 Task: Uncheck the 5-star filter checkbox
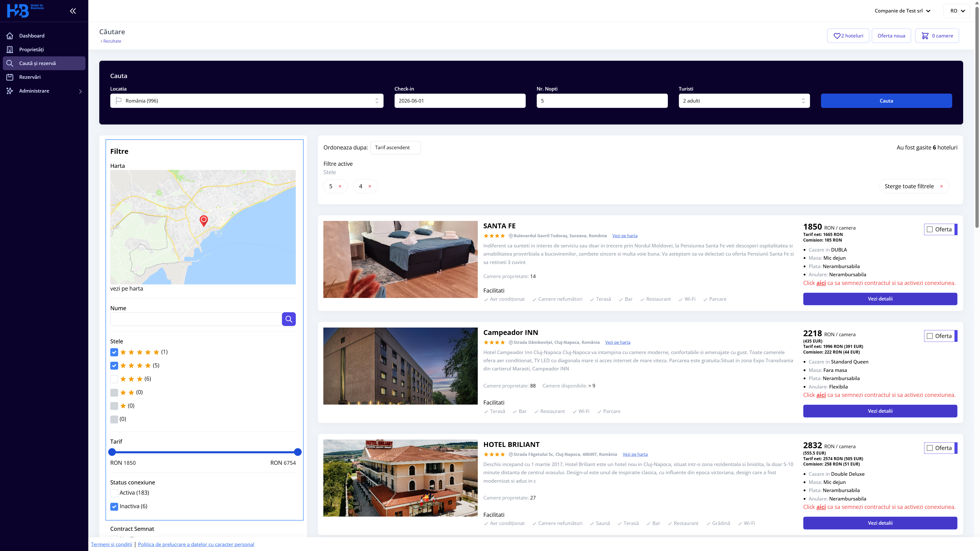tap(114, 352)
